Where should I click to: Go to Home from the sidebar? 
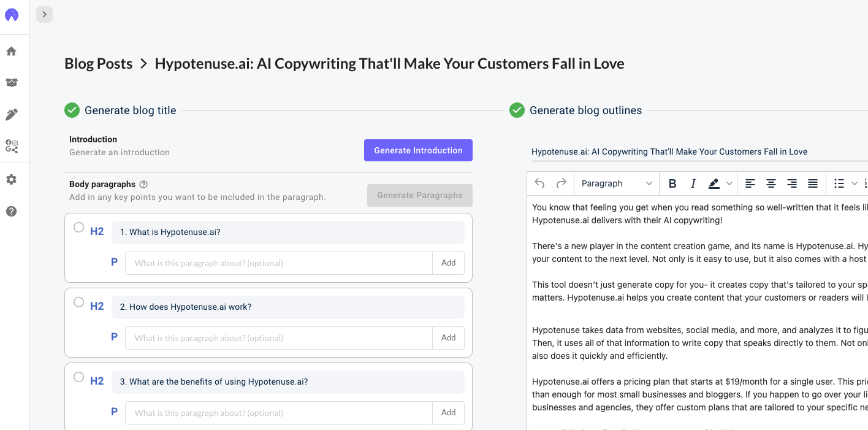click(x=12, y=52)
